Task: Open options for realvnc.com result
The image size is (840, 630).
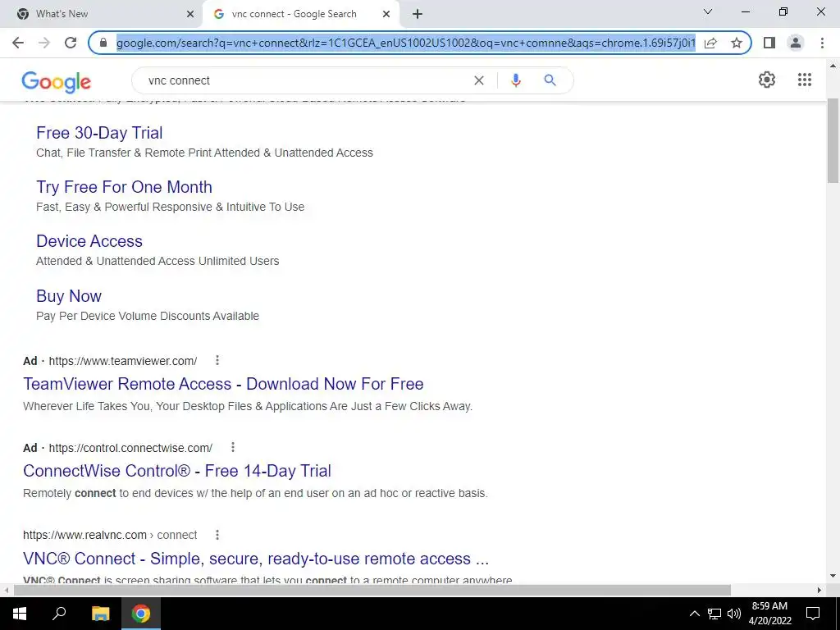Action: pyautogui.click(x=217, y=535)
